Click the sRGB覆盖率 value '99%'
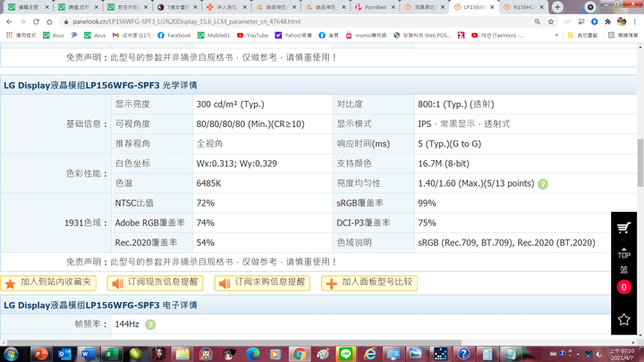Image resolution: width=644 pixels, height=362 pixels. (427, 203)
